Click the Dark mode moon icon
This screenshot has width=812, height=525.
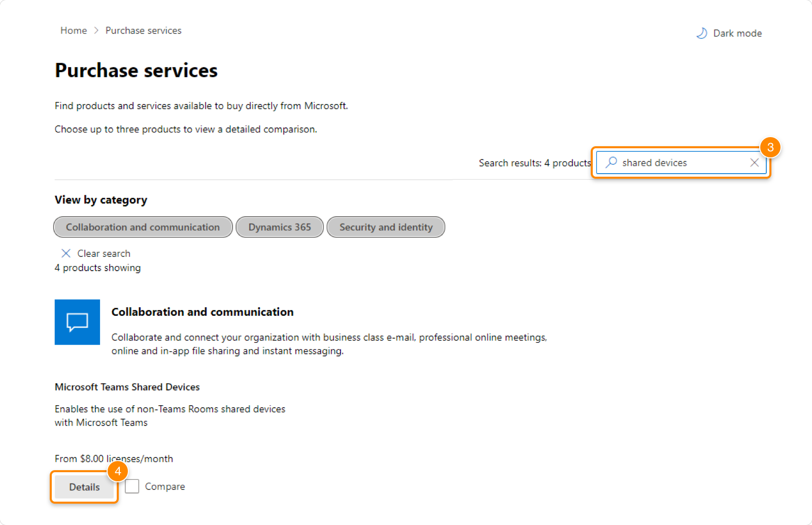(701, 33)
